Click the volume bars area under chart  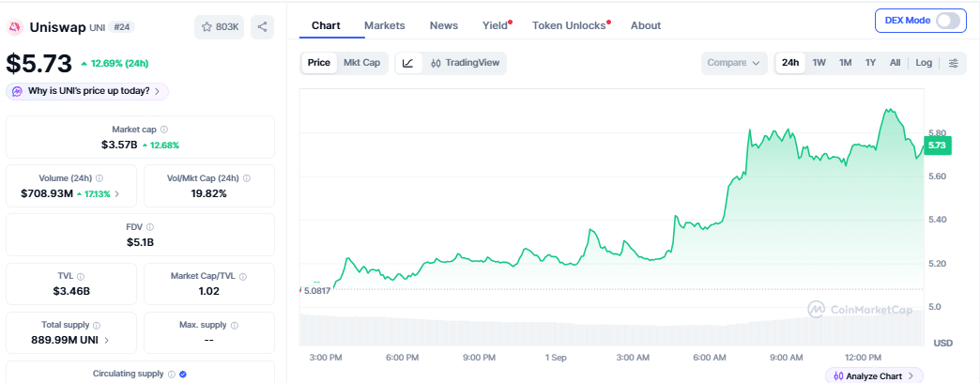611,328
